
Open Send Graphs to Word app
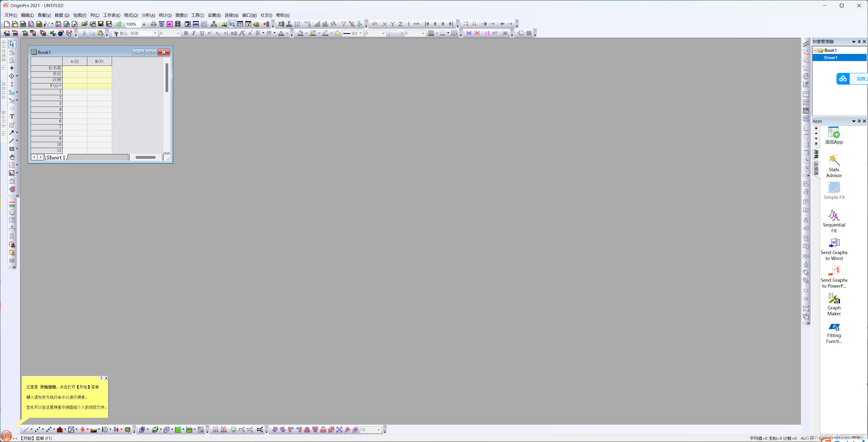pos(834,248)
